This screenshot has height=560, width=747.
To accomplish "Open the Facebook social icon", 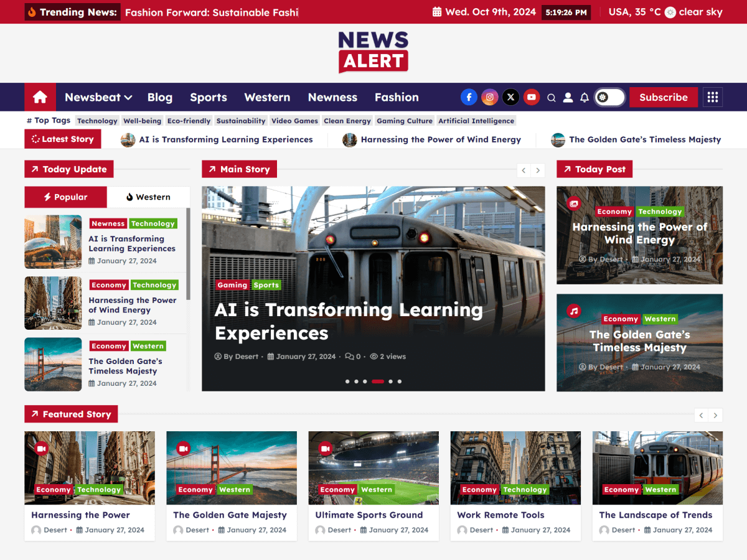I will click(x=469, y=97).
